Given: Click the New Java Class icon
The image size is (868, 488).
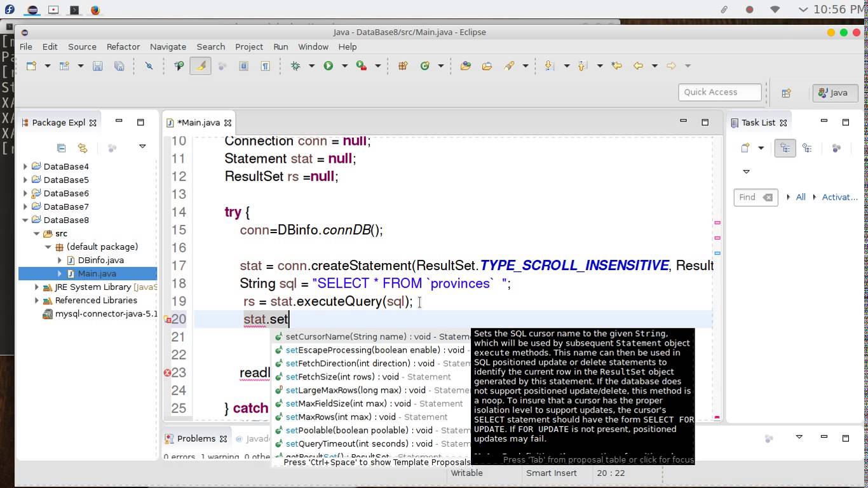Looking at the screenshot, I should coord(425,65).
